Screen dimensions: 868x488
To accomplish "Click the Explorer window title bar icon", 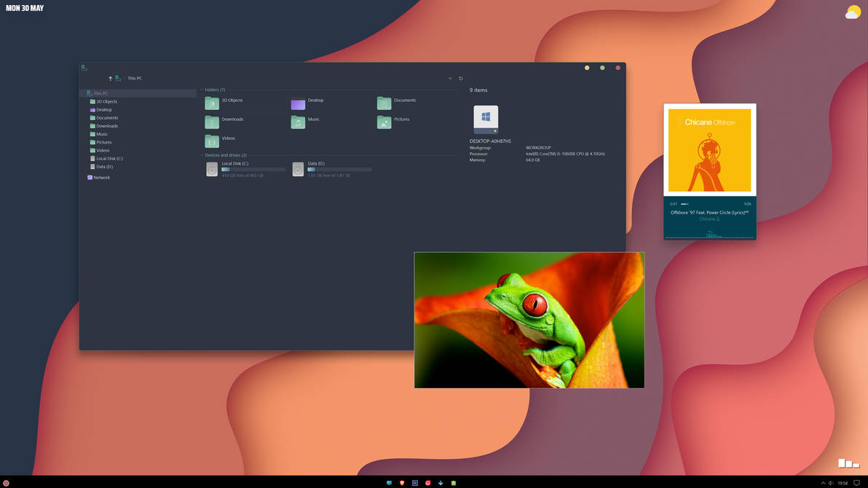I will click(84, 68).
